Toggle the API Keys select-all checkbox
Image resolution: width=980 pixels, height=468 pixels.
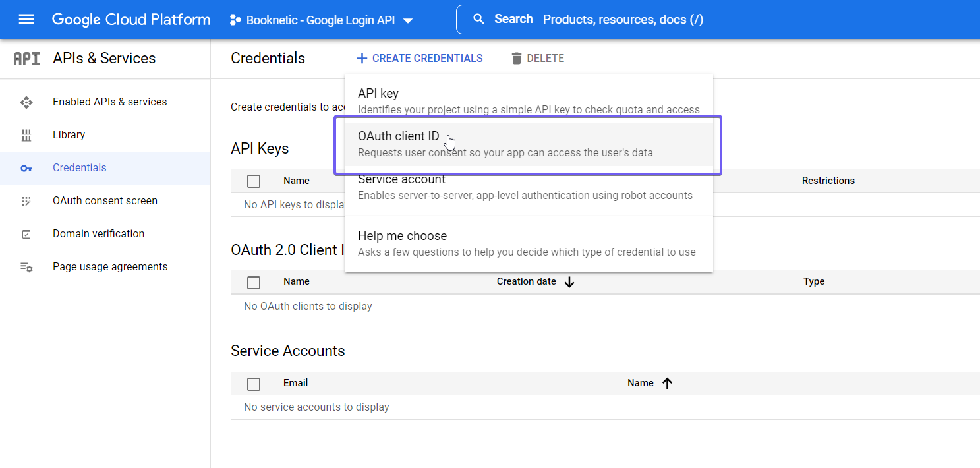[254, 181]
